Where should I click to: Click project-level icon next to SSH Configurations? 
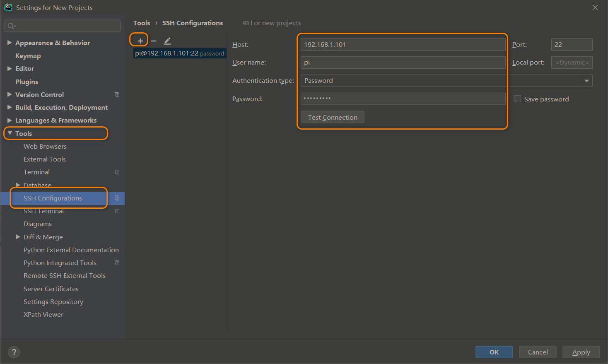tap(117, 198)
